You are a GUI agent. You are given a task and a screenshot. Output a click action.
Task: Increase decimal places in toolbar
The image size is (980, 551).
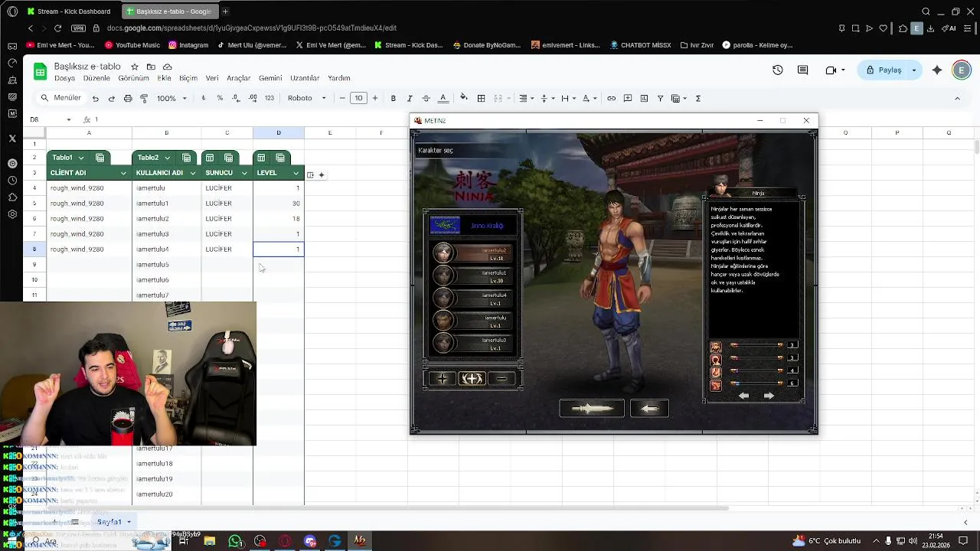(x=253, y=98)
